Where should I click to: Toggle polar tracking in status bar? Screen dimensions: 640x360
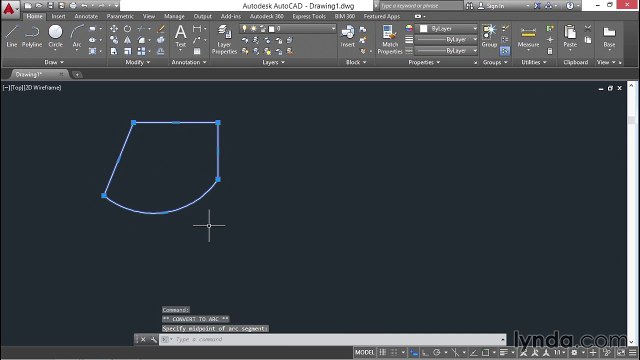pos(436,352)
